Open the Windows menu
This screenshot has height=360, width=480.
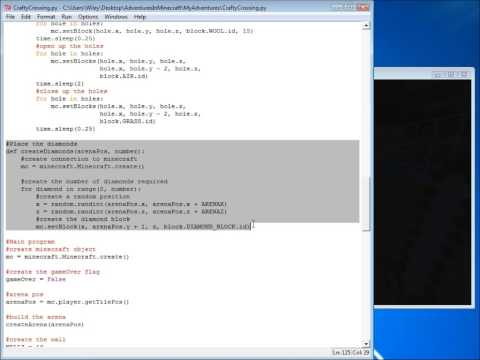116,17
